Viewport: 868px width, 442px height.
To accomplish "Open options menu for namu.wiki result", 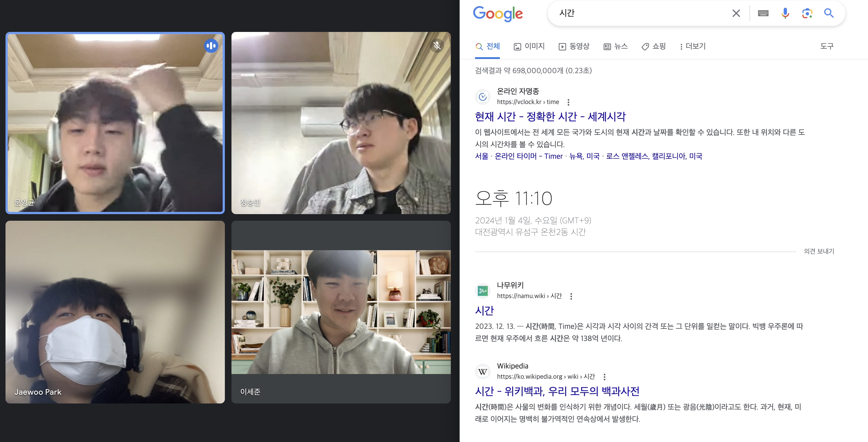I will (x=571, y=296).
